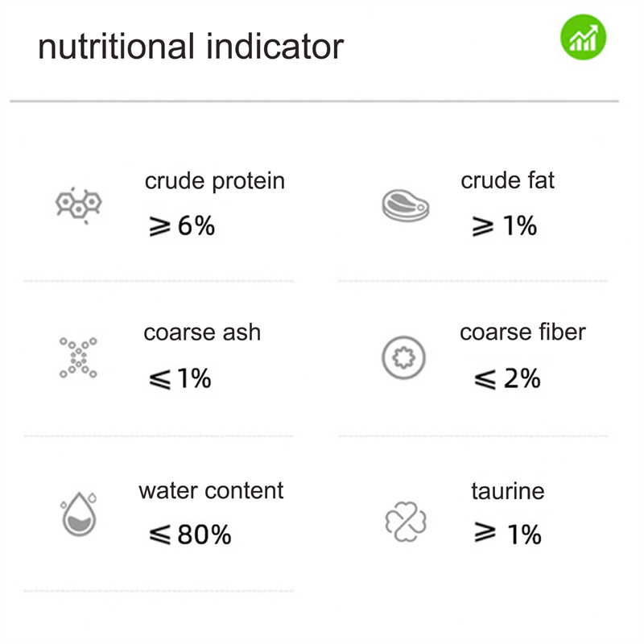The height and width of the screenshot is (644, 644).
Task: Click the crude fat meat icon
Action: 406,205
